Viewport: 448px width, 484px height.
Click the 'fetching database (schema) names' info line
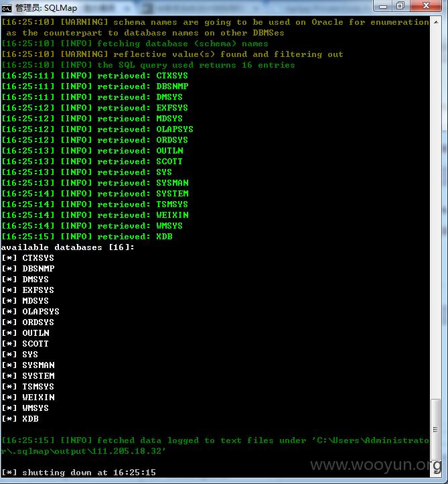[135, 44]
